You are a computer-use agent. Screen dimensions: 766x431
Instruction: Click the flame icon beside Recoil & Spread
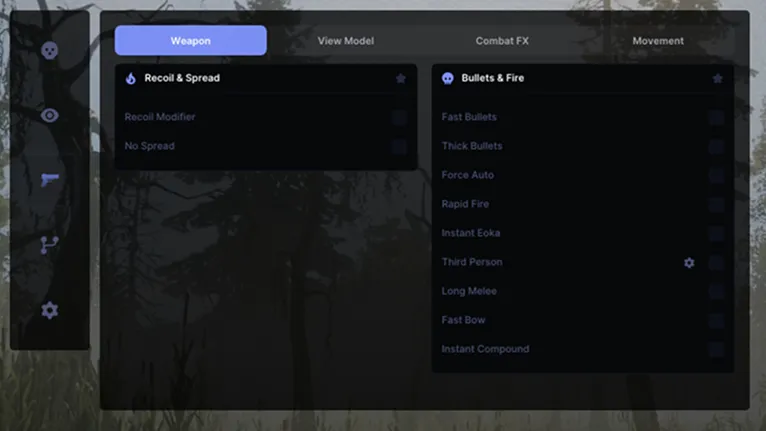tap(130, 78)
